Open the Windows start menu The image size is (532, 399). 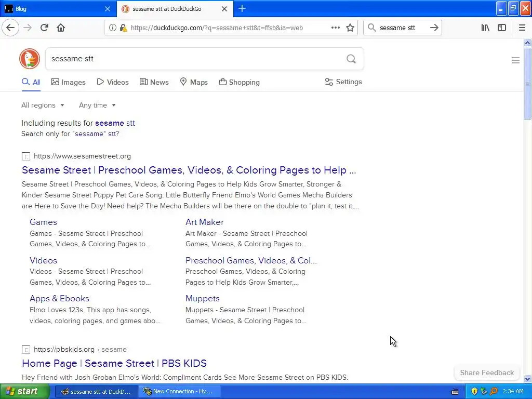click(25, 392)
